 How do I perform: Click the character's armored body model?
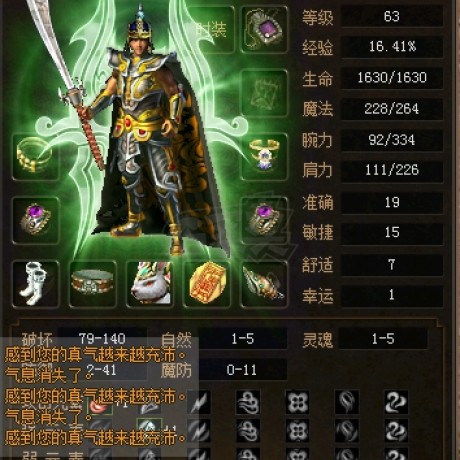[x=151, y=140]
